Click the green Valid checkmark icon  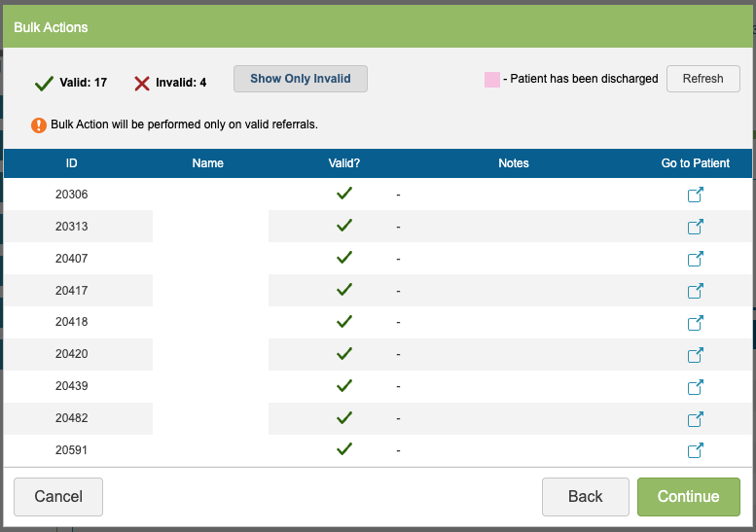coord(44,83)
